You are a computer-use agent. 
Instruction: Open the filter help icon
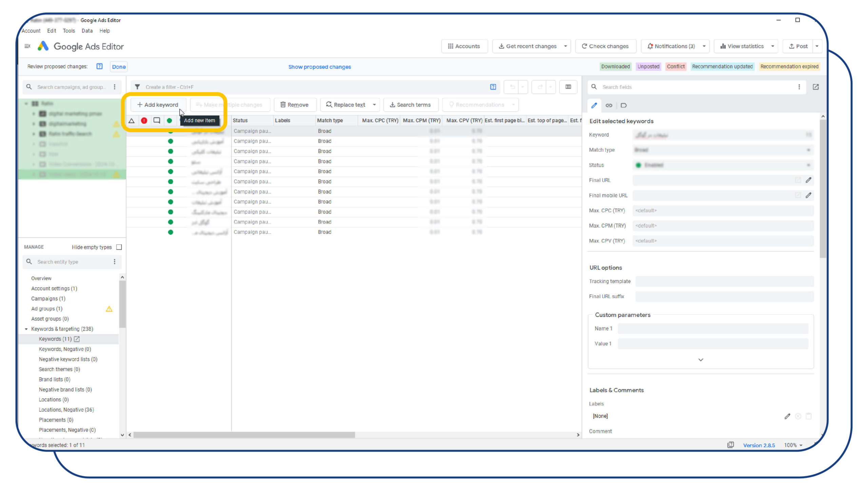click(x=493, y=87)
